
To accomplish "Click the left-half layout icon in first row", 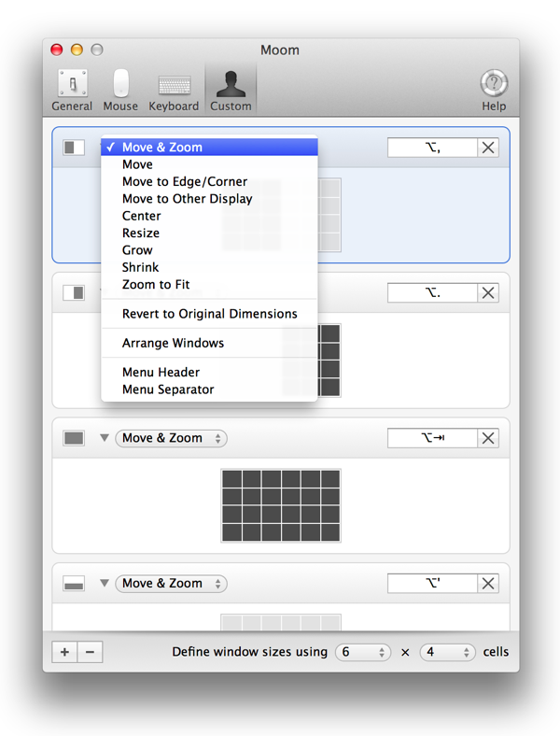I will click(x=74, y=148).
